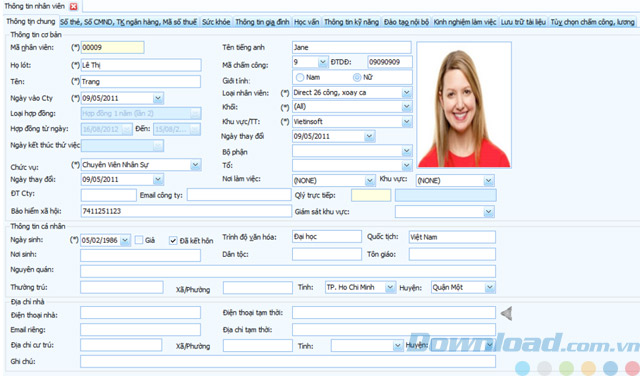The height and width of the screenshot is (376, 640).
Task: Open the Ngày sinh date picker arrow
Action: pyautogui.click(x=125, y=240)
